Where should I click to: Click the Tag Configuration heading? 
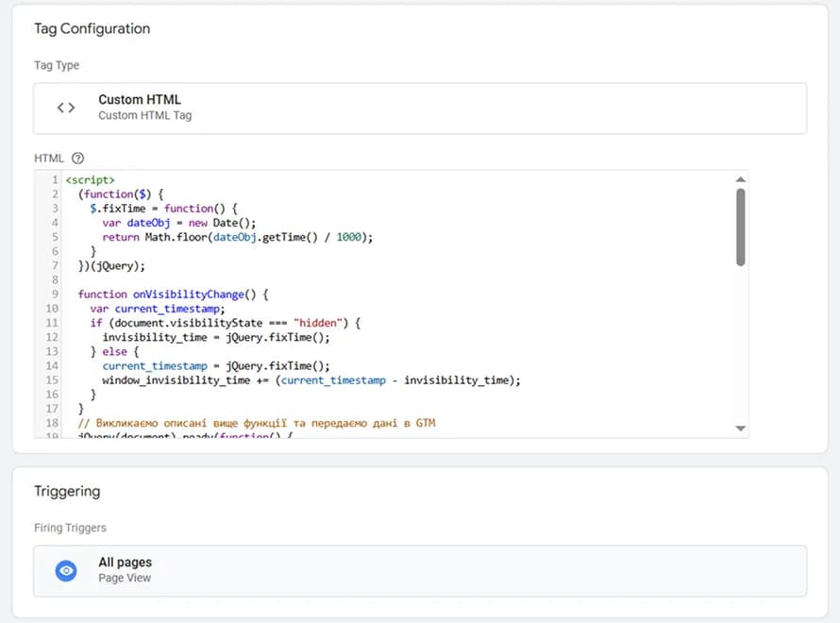tap(92, 28)
